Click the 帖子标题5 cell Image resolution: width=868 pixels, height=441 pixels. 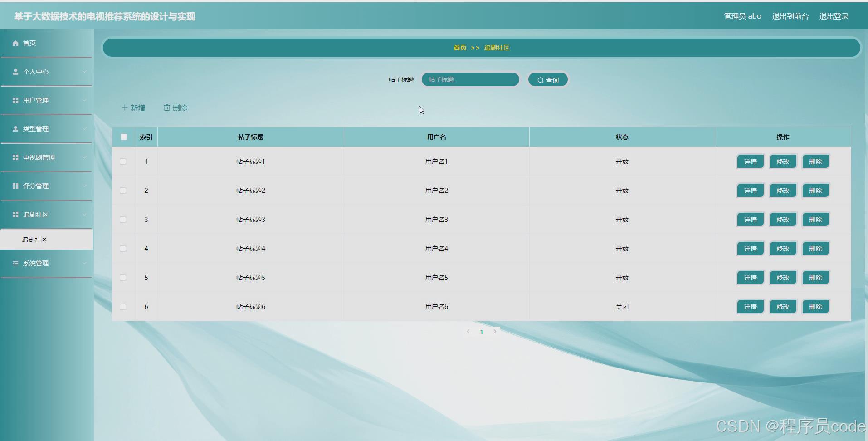tap(251, 278)
